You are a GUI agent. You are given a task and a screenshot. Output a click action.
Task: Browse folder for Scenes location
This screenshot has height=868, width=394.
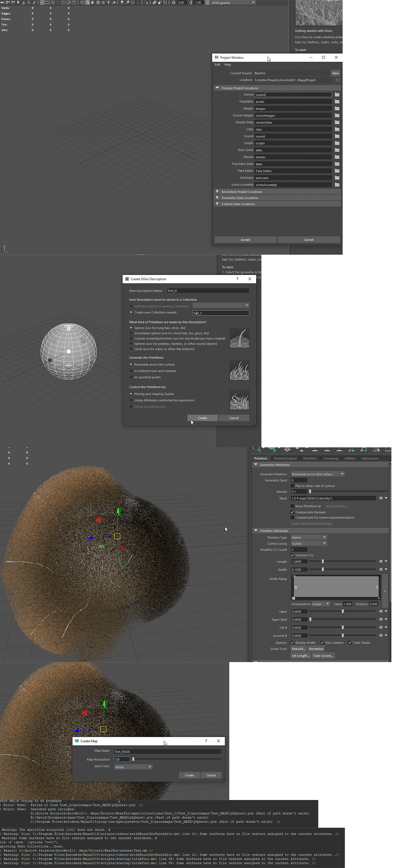coord(337,95)
